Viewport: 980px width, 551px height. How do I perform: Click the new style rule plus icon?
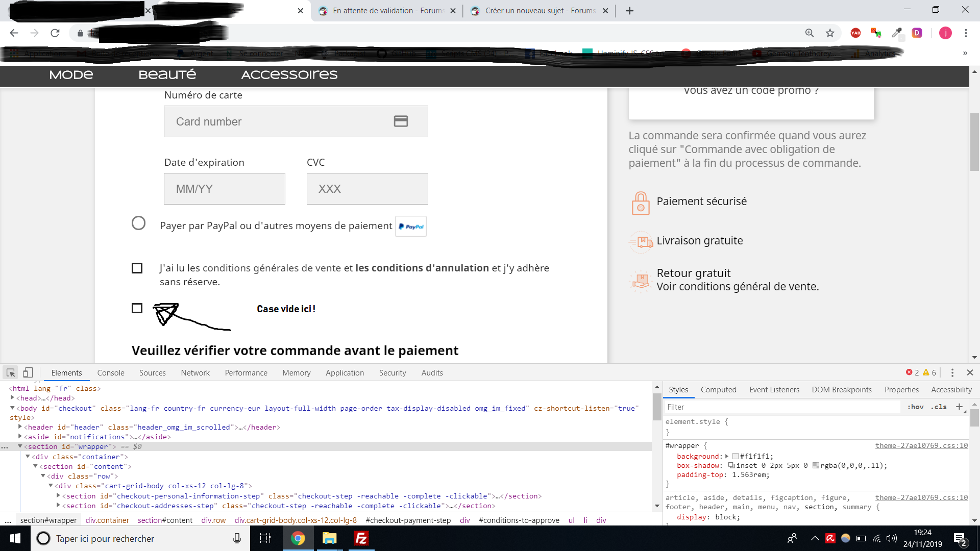(959, 407)
